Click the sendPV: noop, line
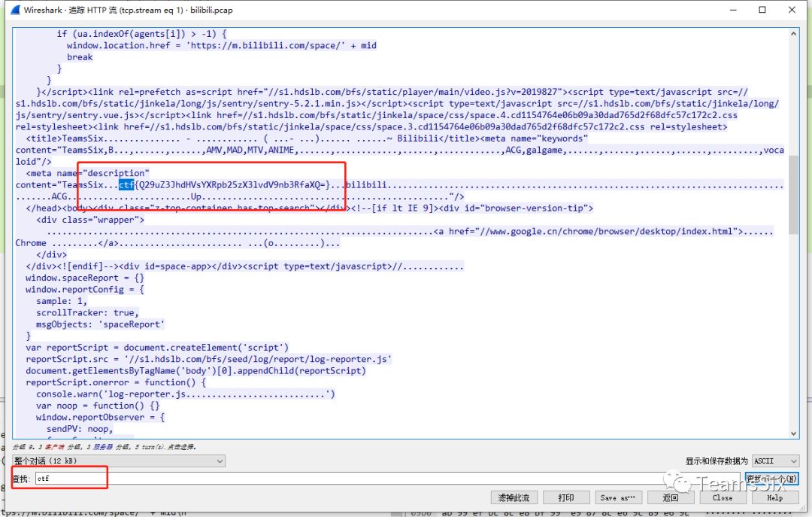The width and height of the screenshot is (812, 517). pyautogui.click(x=80, y=429)
